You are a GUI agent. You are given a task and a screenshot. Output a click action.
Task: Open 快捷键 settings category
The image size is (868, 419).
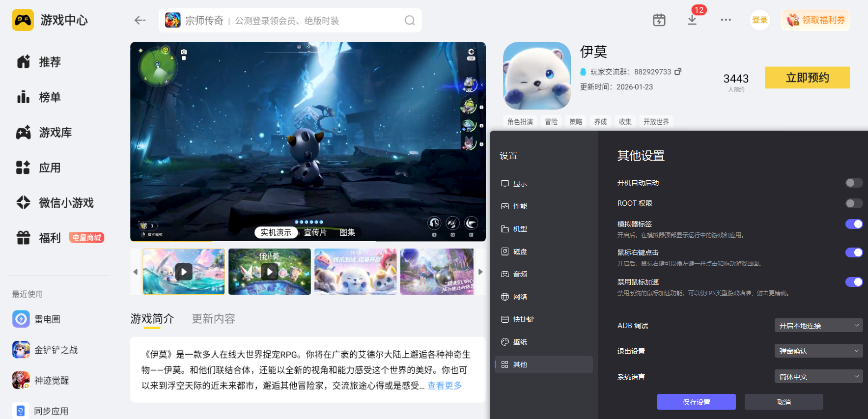tap(543, 319)
